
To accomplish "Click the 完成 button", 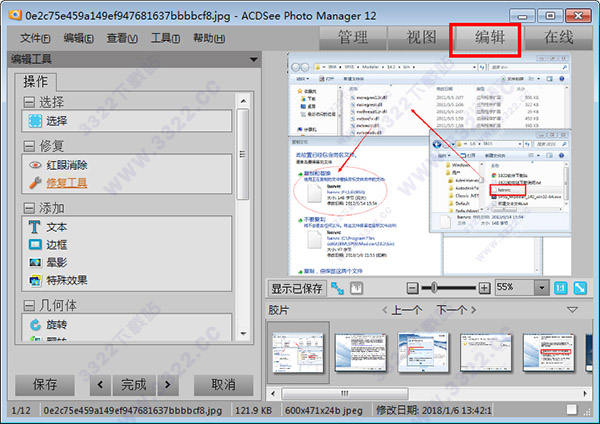I will [x=134, y=385].
